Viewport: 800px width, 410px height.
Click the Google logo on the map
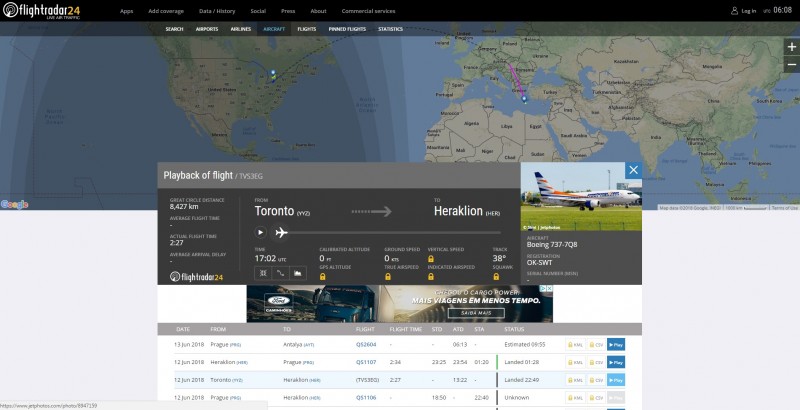click(x=14, y=204)
